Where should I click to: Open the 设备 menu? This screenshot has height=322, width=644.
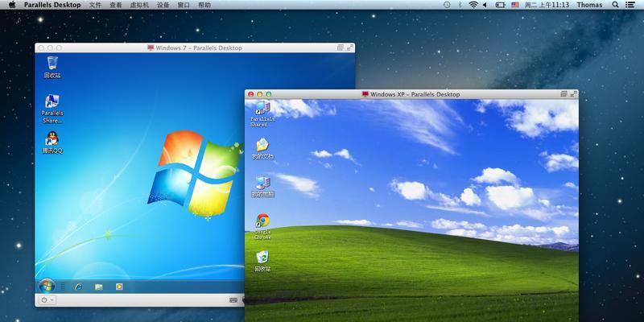tap(163, 5)
